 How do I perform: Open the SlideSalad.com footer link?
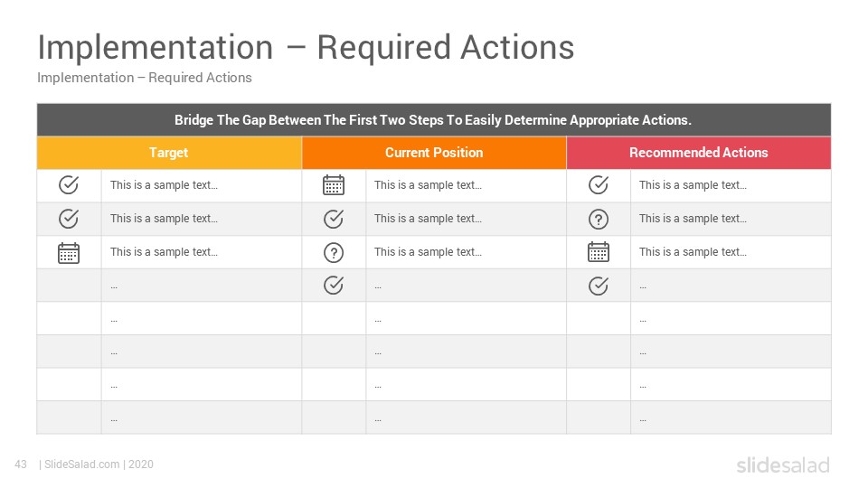pyautogui.click(x=82, y=465)
